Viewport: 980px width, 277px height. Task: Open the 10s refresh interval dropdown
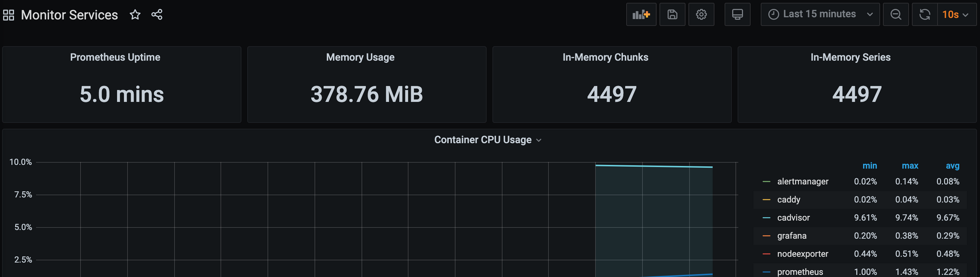tap(955, 15)
